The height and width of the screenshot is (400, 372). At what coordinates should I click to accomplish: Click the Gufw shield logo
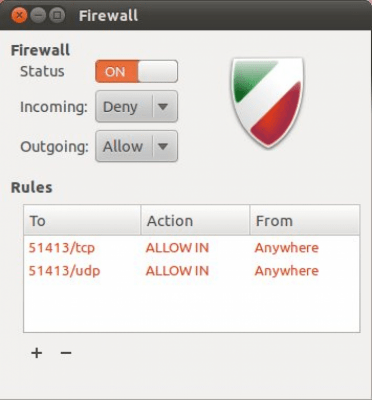click(267, 103)
